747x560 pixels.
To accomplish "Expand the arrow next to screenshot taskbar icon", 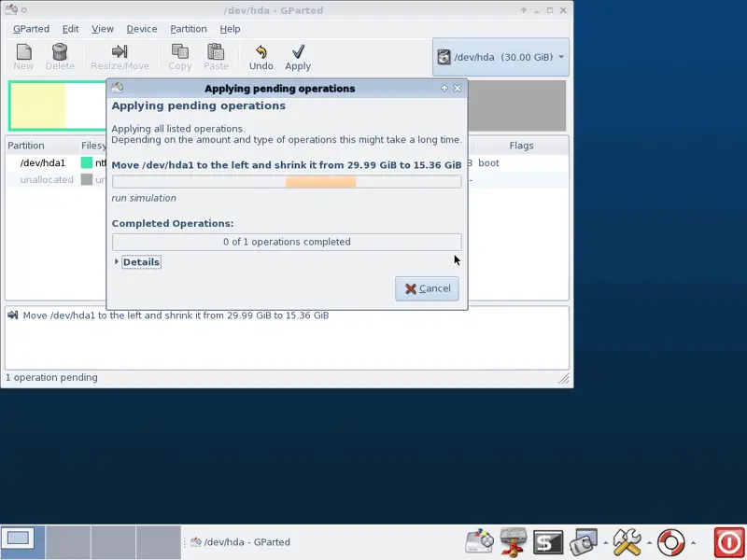I will (605, 542).
